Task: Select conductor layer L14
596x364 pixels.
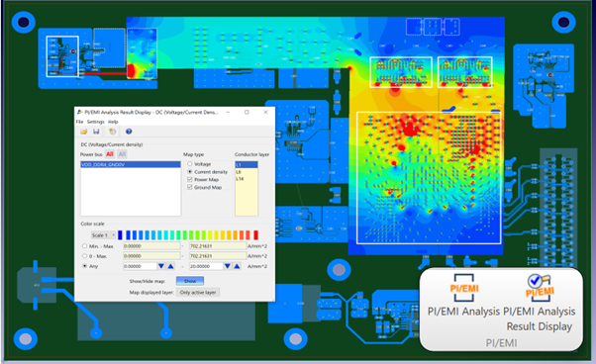Action: click(247, 179)
